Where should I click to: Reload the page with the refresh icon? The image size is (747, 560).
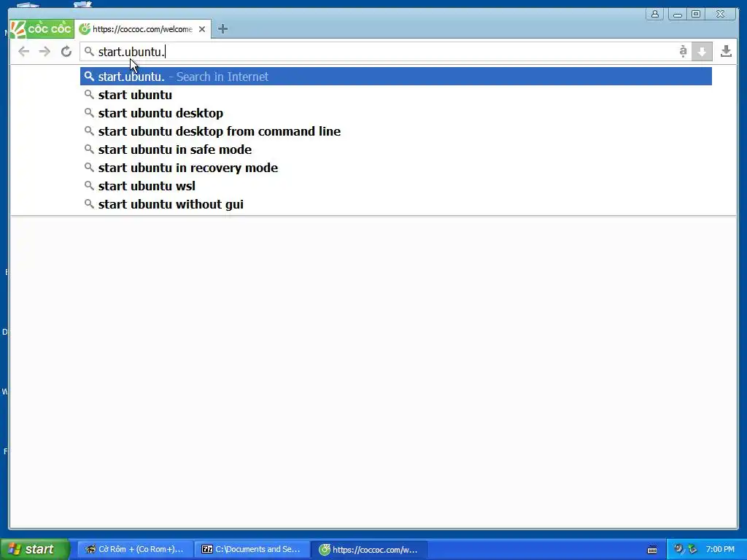[66, 52]
